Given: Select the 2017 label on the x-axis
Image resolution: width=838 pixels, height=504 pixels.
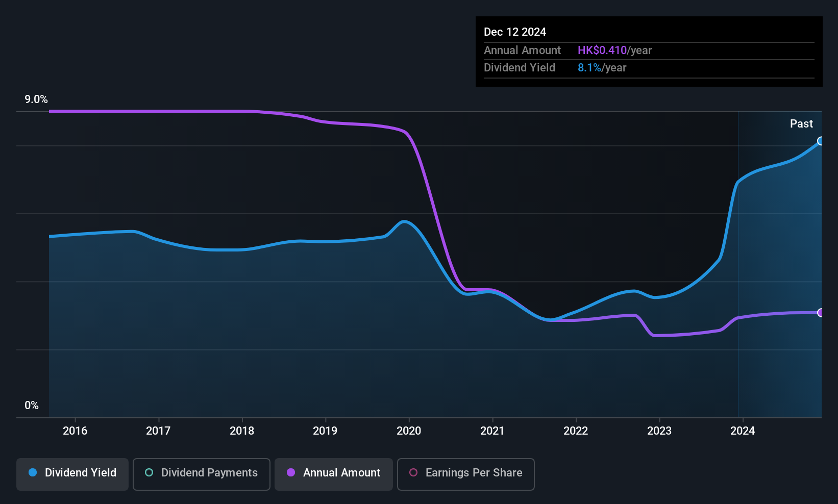Looking at the screenshot, I should (x=158, y=431).
